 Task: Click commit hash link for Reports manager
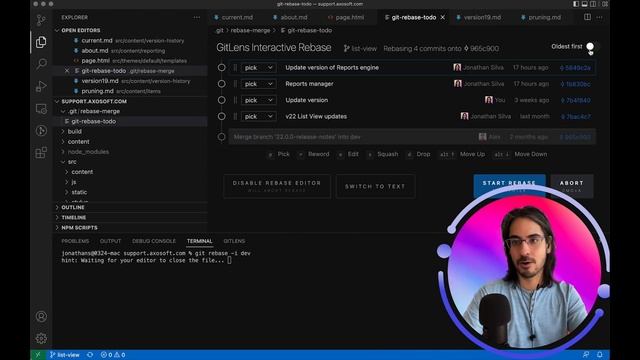pyautogui.click(x=576, y=84)
